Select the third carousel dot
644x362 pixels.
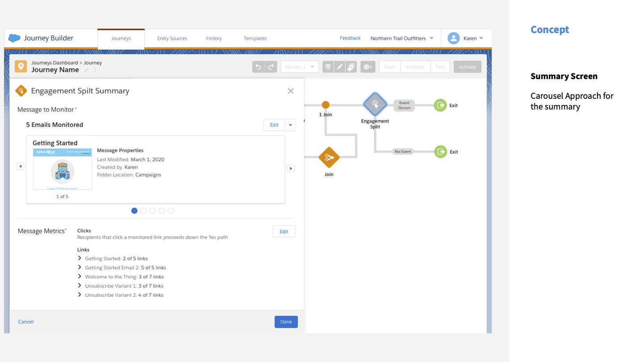(153, 211)
